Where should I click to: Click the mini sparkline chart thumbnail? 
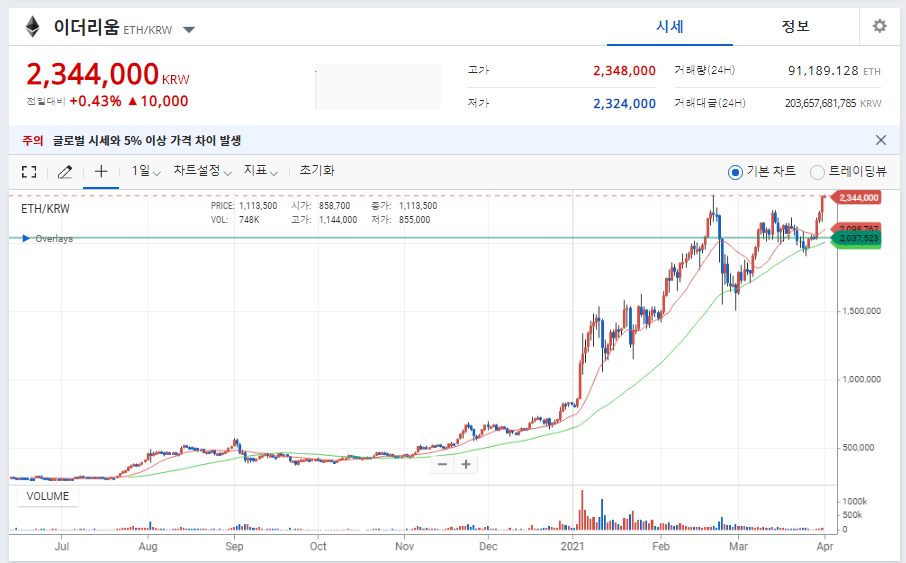click(378, 86)
